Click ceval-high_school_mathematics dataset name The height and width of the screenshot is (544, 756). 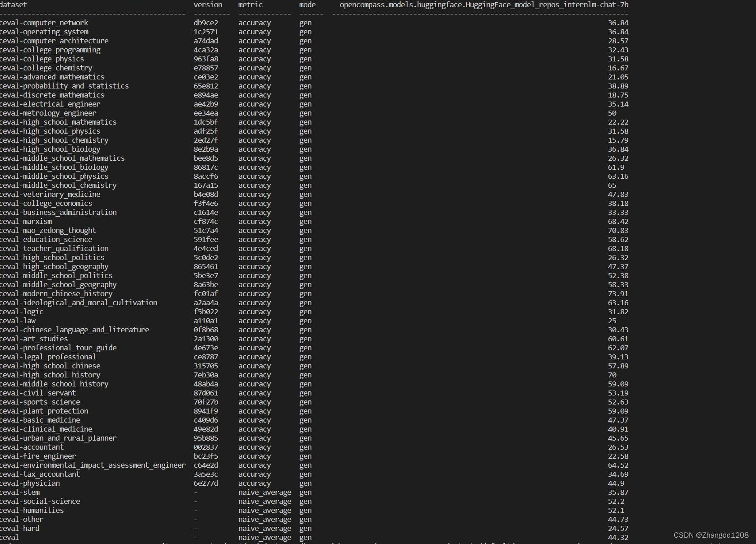(58, 122)
